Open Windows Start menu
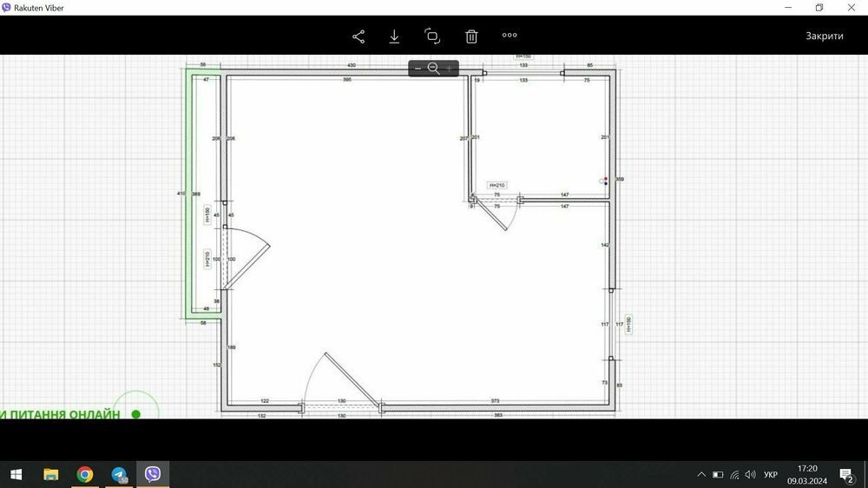The width and height of the screenshot is (868, 488). (16, 475)
